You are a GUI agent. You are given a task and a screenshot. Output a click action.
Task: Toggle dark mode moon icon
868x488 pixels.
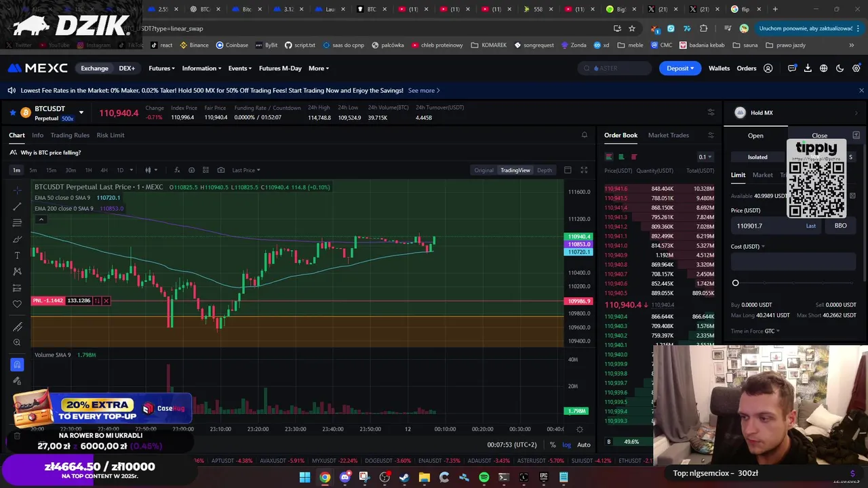coord(840,68)
